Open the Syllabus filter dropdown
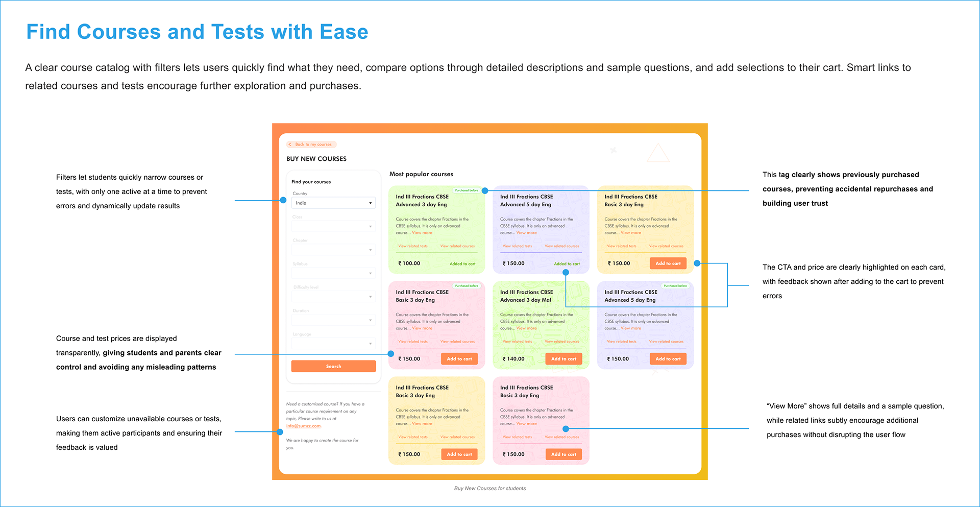The image size is (980, 507). pos(333,273)
